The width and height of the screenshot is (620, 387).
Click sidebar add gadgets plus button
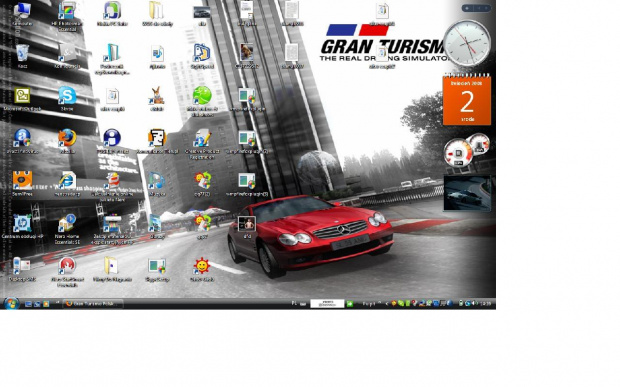467,8
